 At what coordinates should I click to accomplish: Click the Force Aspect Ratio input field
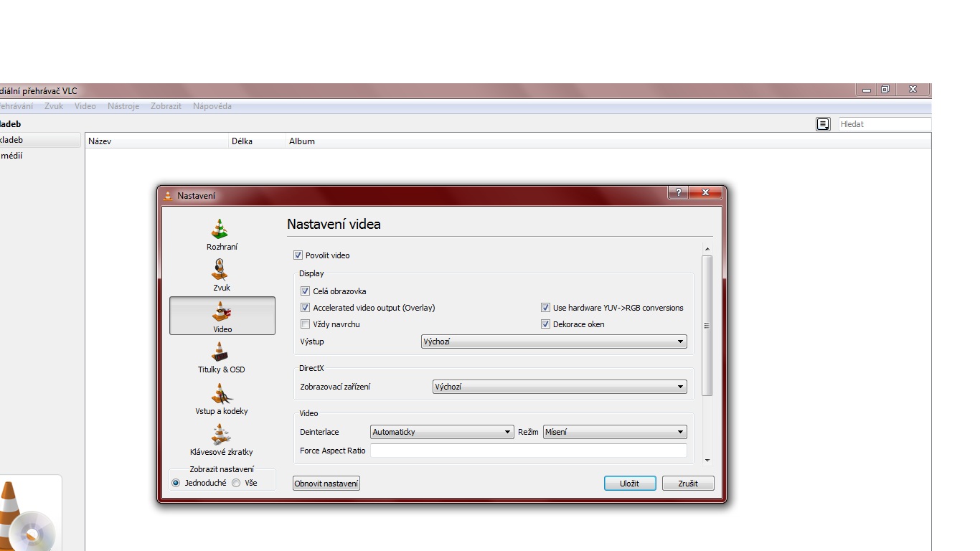[528, 451]
